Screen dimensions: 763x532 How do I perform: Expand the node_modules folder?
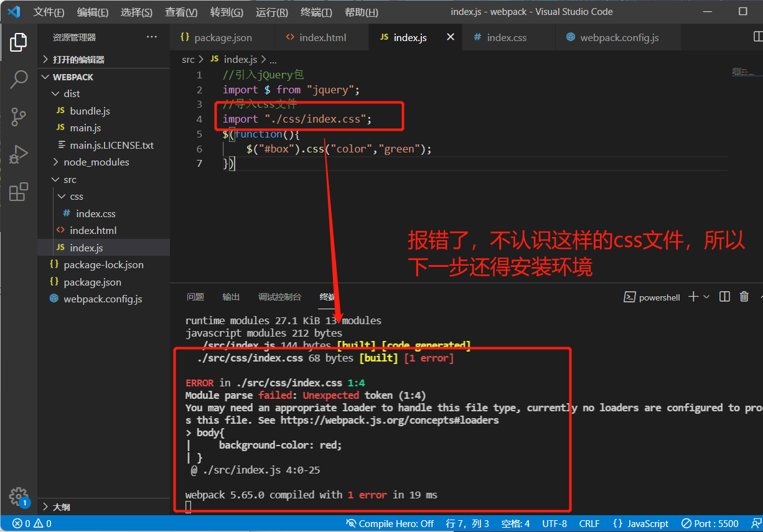click(103, 162)
